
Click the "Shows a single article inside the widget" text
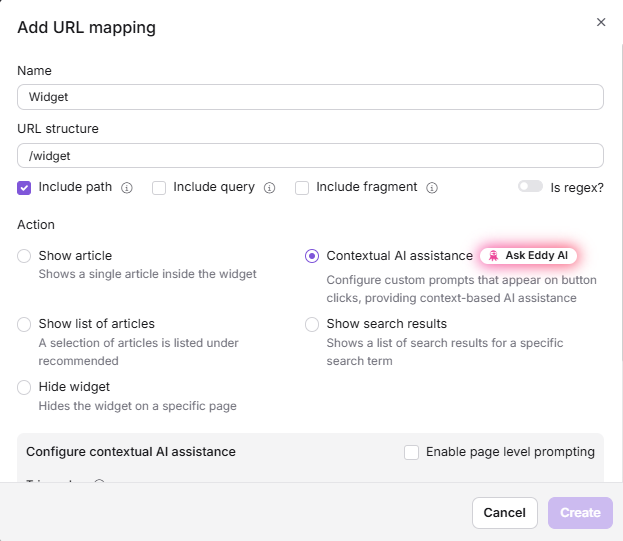147,274
